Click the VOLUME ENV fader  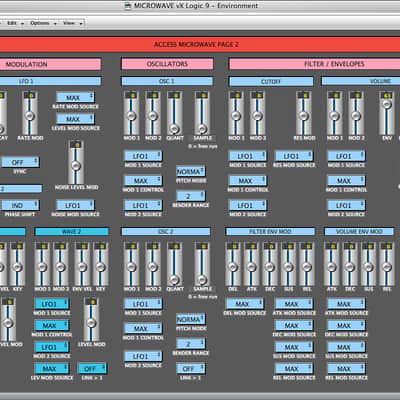coord(387,113)
